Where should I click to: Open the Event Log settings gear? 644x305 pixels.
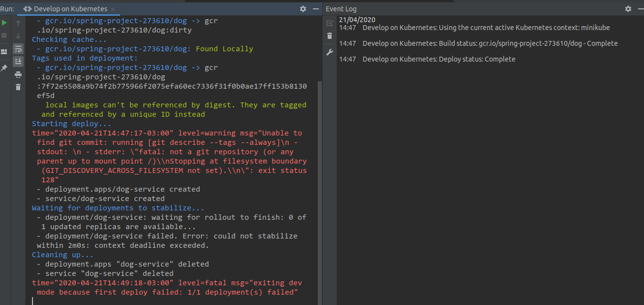coord(628,8)
